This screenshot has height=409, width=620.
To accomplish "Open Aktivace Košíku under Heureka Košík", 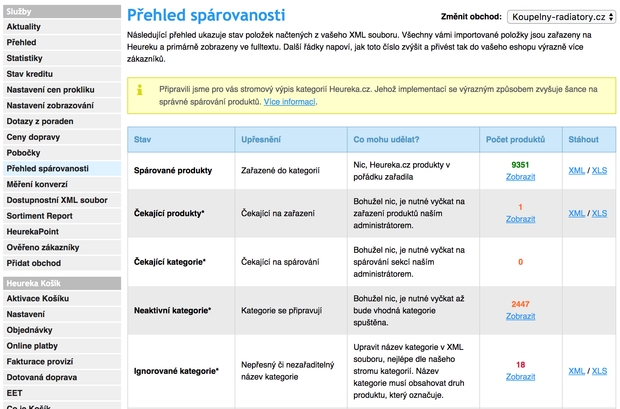I will [39, 300].
